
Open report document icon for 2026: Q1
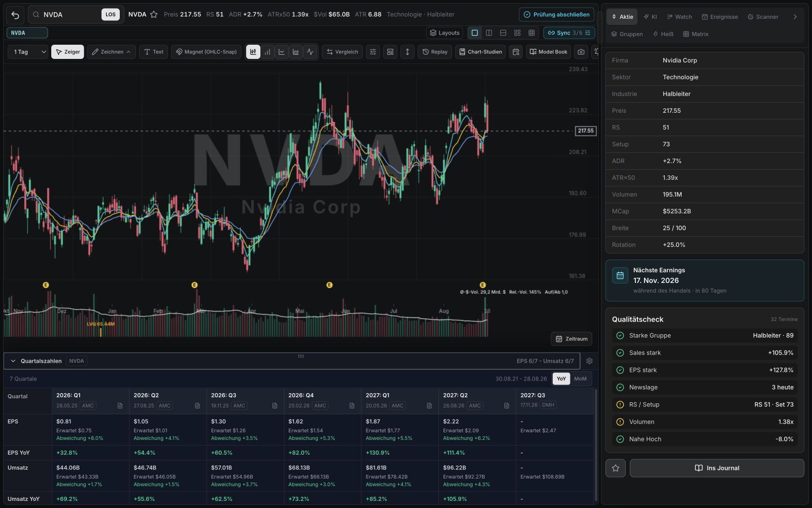point(120,406)
